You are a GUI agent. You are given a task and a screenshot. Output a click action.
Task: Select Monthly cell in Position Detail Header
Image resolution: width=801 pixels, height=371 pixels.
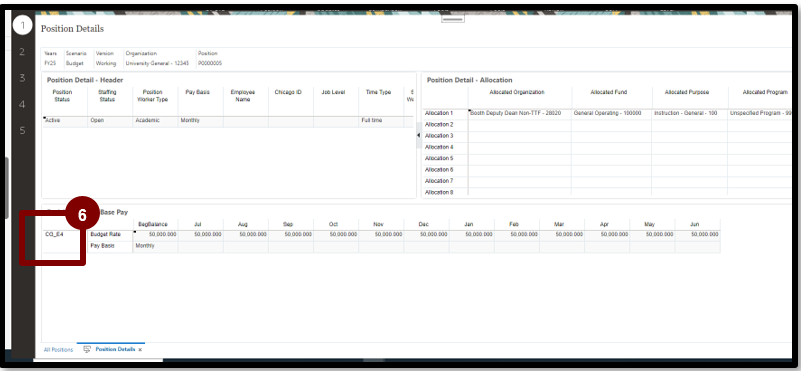[x=200, y=121]
